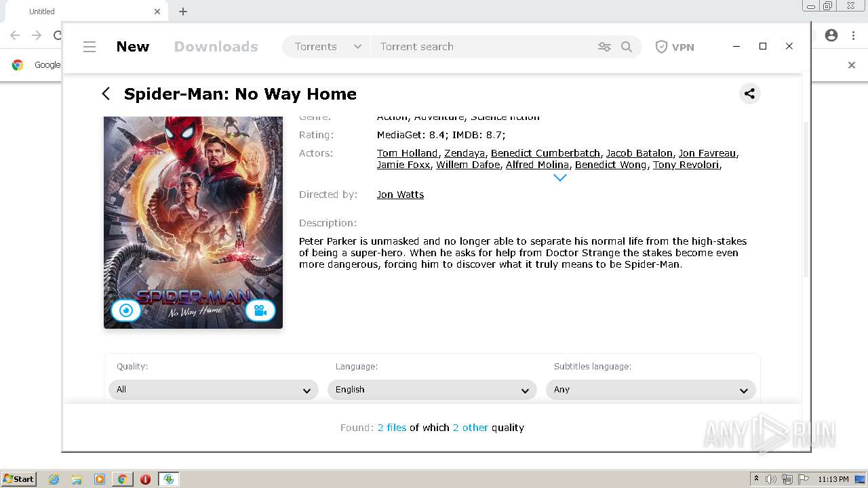The image size is (868, 488).
Task: Click the eye watch icon on poster
Action: coord(125,310)
